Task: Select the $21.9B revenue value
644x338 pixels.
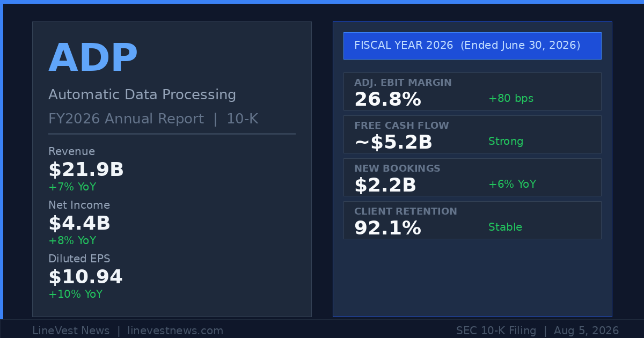Action: click(86, 170)
